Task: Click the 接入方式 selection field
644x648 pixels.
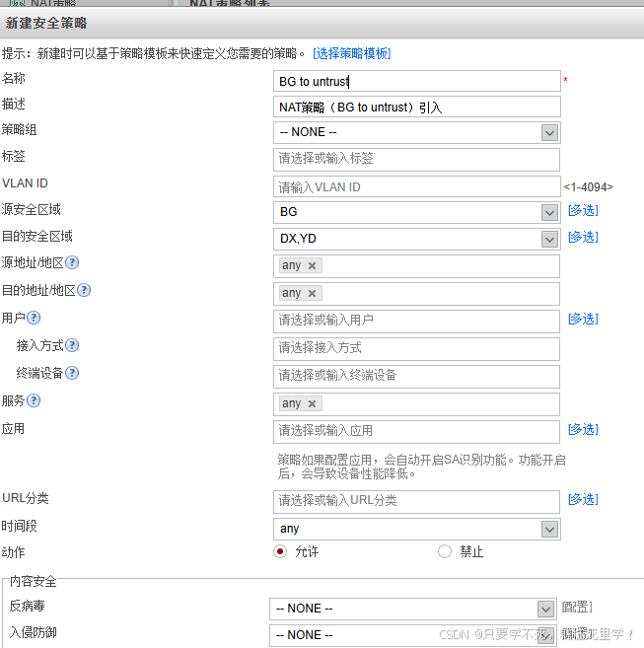Action: (x=416, y=349)
